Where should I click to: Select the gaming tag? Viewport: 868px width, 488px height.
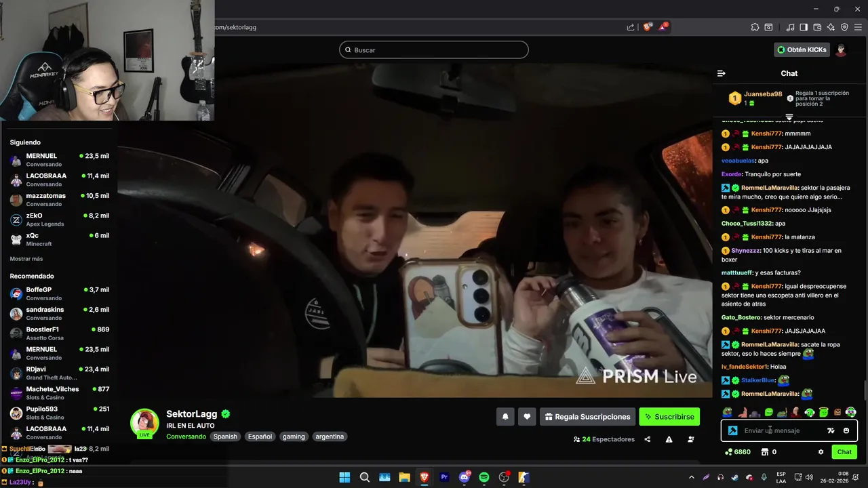pos(294,436)
